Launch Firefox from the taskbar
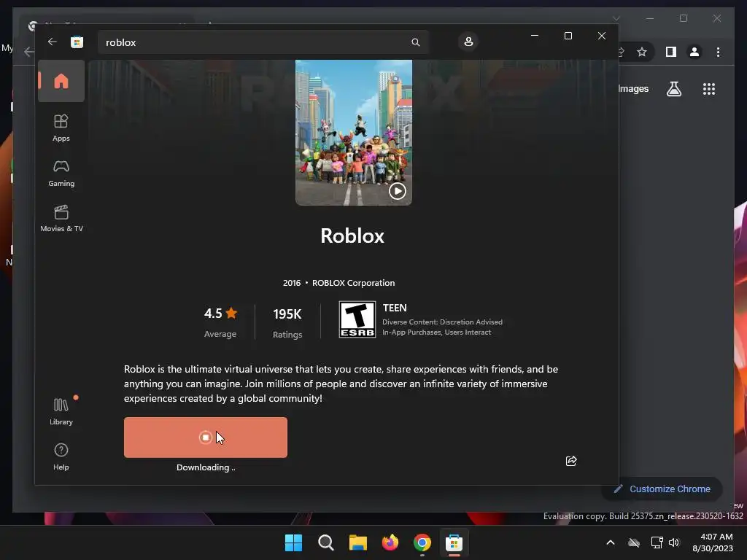This screenshot has width=747, height=560. pyautogui.click(x=390, y=542)
